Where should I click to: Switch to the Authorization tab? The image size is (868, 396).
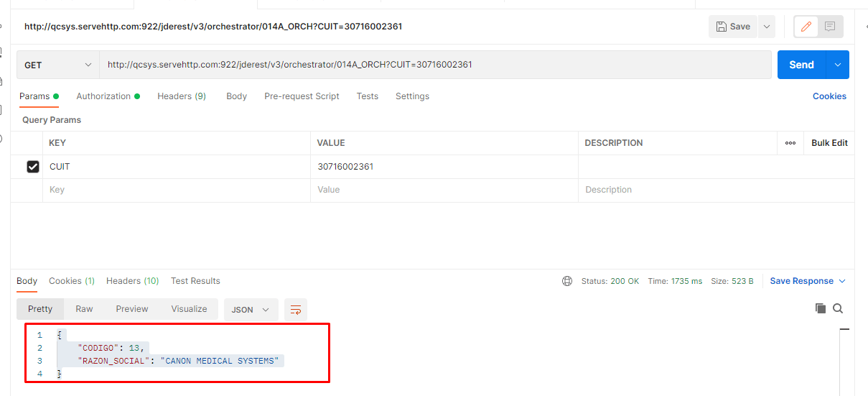pos(108,96)
